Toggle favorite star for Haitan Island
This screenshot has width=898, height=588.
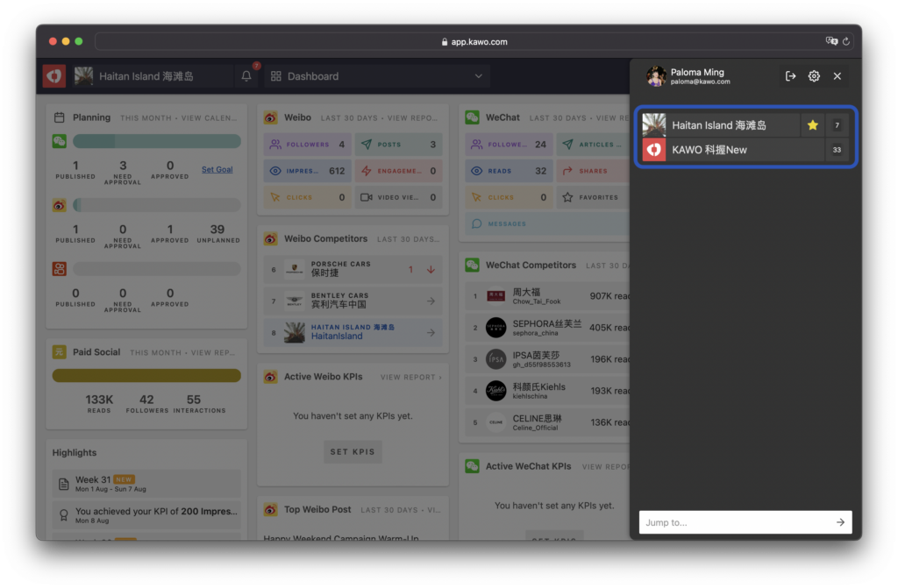(x=813, y=125)
